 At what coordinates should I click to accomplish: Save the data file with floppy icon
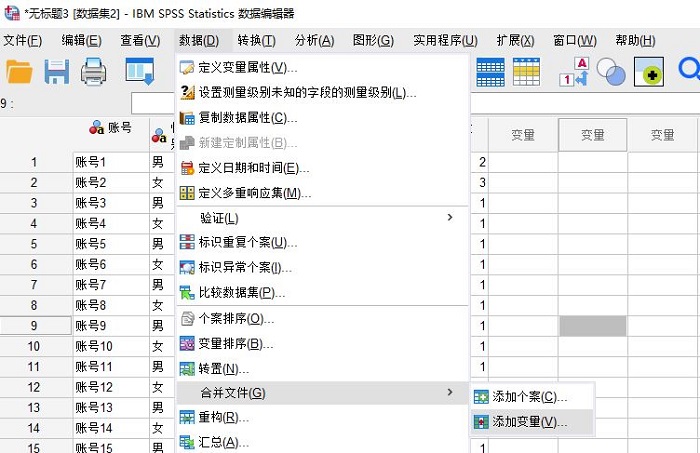[56, 71]
